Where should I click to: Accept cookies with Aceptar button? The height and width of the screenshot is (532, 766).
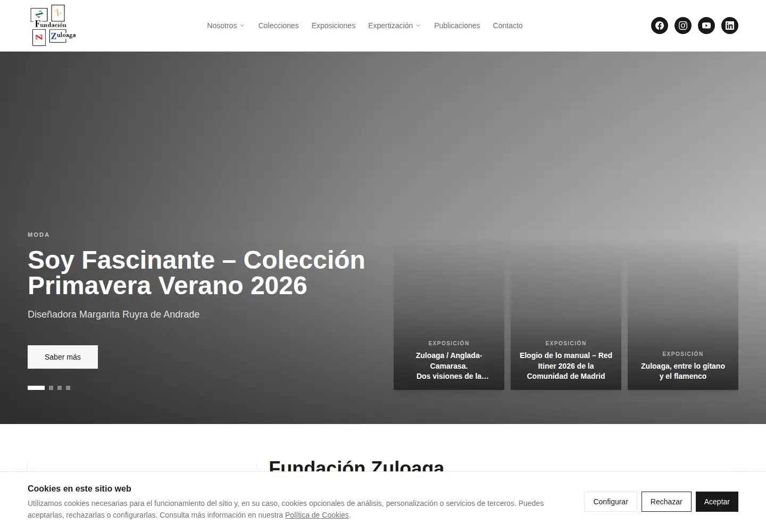(x=717, y=502)
